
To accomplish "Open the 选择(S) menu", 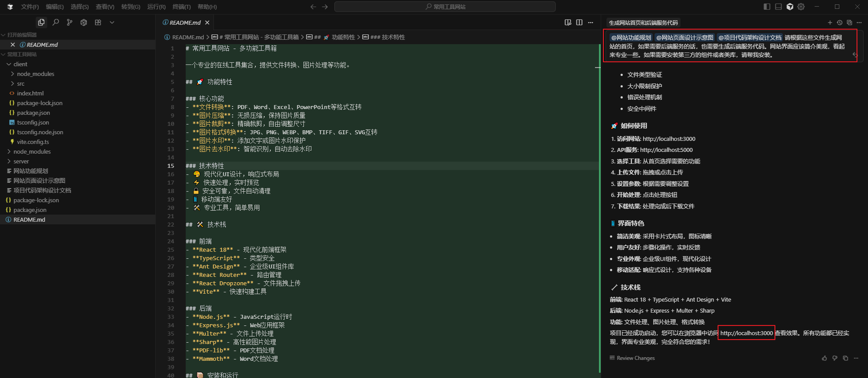I will 80,7.
